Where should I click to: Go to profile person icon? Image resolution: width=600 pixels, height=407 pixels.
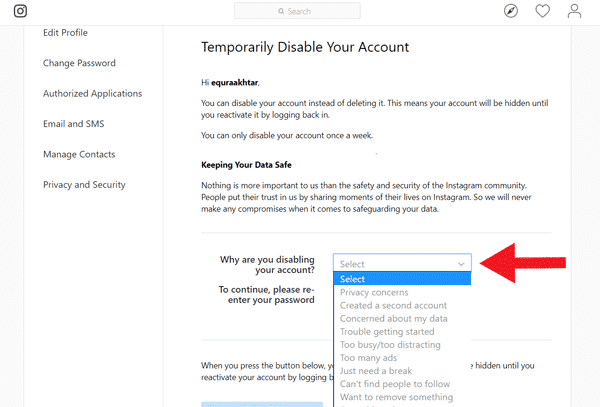(x=574, y=11)
